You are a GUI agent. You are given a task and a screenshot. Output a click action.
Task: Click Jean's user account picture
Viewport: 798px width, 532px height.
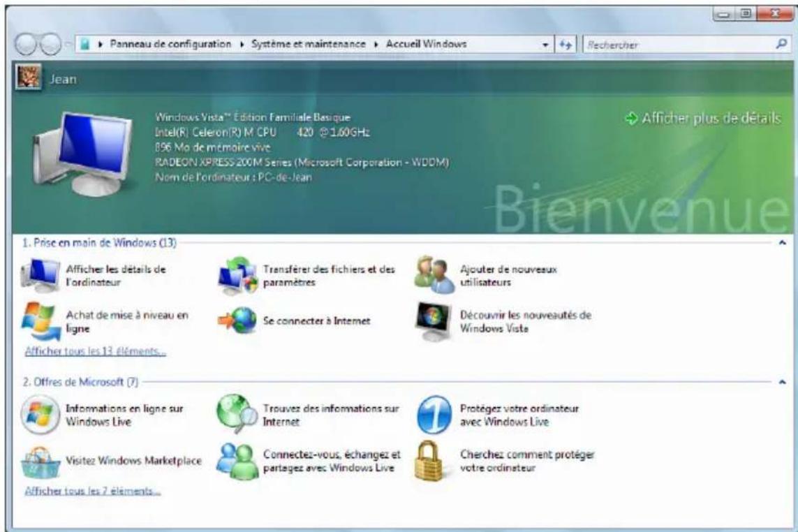coord(29,77)
